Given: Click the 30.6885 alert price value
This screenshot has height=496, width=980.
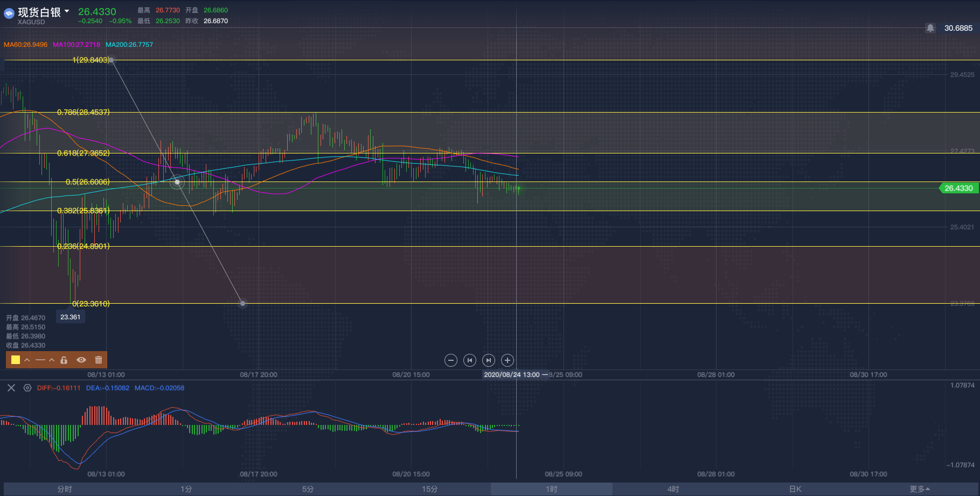Looking at the screenshot, I should 958,28.
